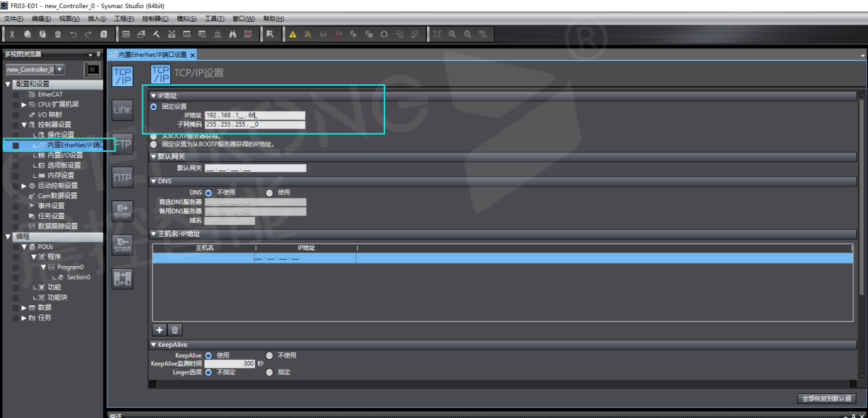Open the 控制器(C) menu
The width and height of the screenshot is (868, 418).
[x=155, y=18]
